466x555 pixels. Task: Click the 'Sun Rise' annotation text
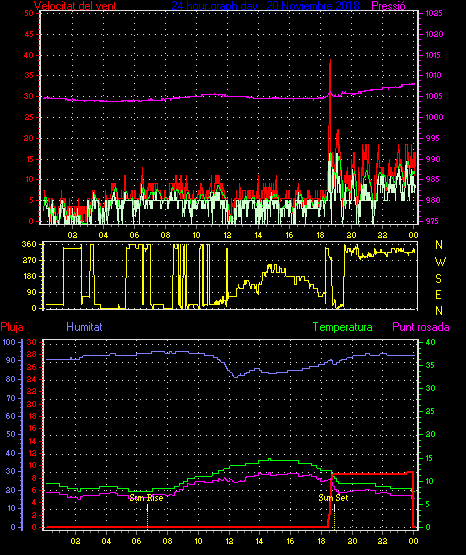(146, 498)
